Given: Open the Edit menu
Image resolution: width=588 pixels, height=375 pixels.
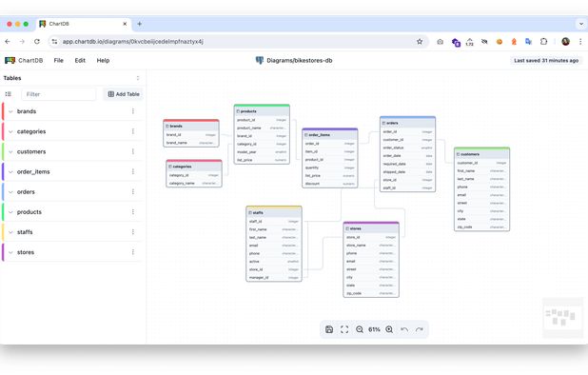Looking at the screenshot, I should click(x=80, y=60).
